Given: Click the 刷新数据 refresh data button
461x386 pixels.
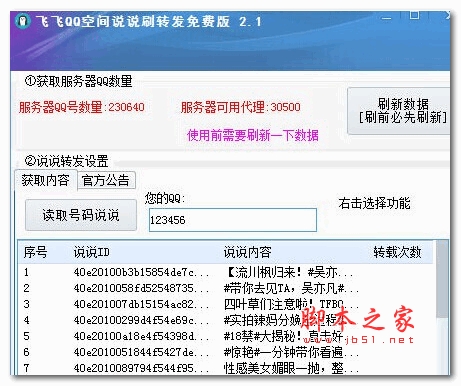Looking at the screenshot, I should 399,111.
